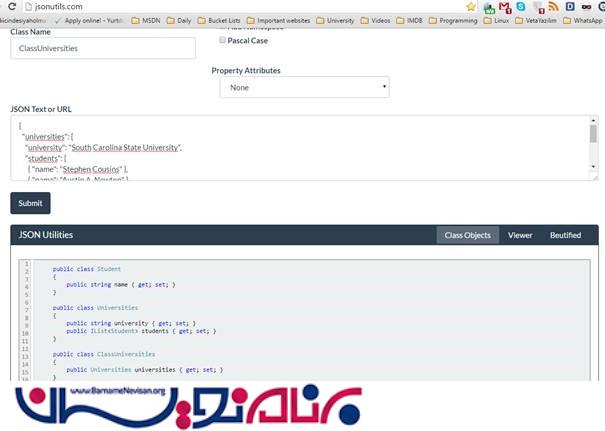The width and height of the screenshot is (605, 431).
Task: Click the bookmark star icon in address bar
Action: click(x=471, y=6)
